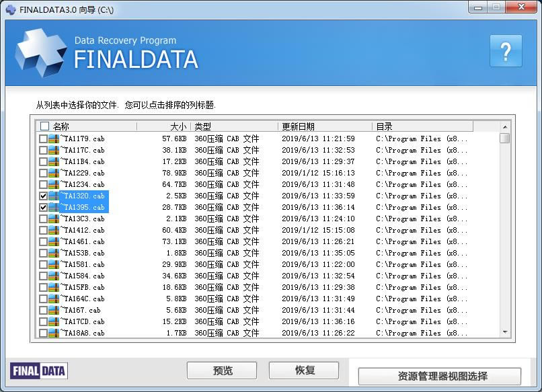Click the 34.6KB size cell

[174, 276]
